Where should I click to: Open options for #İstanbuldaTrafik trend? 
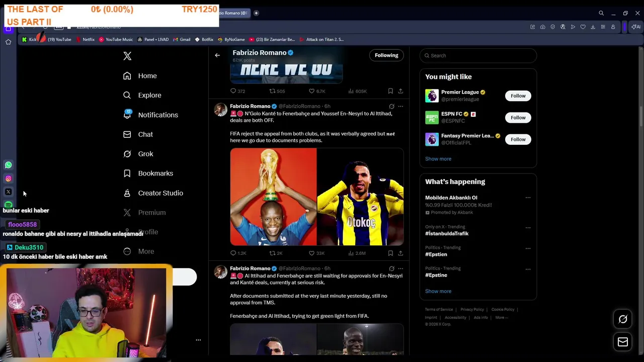528,227
